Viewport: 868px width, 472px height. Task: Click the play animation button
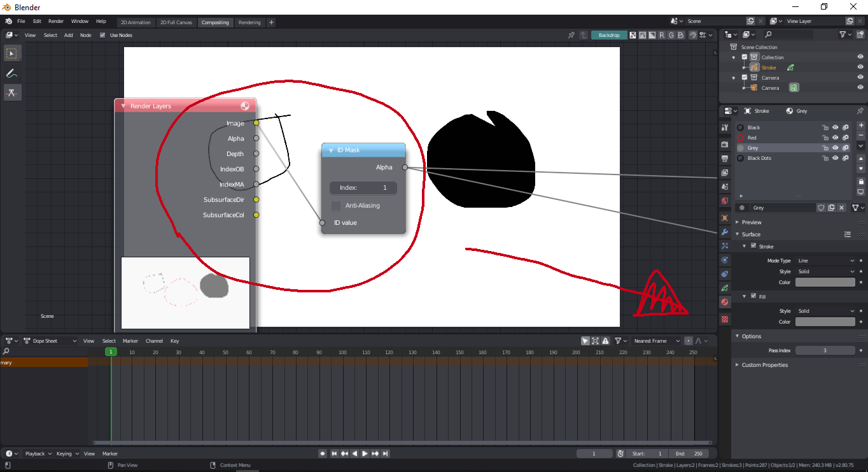(365, 454)
